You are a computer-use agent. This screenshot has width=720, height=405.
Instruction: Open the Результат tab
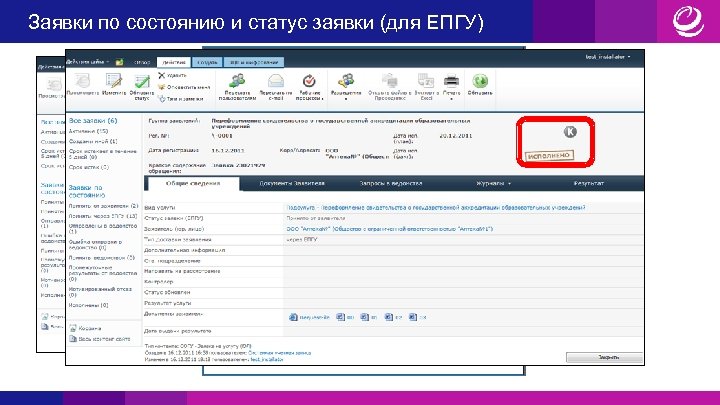[x=589, y=183]
